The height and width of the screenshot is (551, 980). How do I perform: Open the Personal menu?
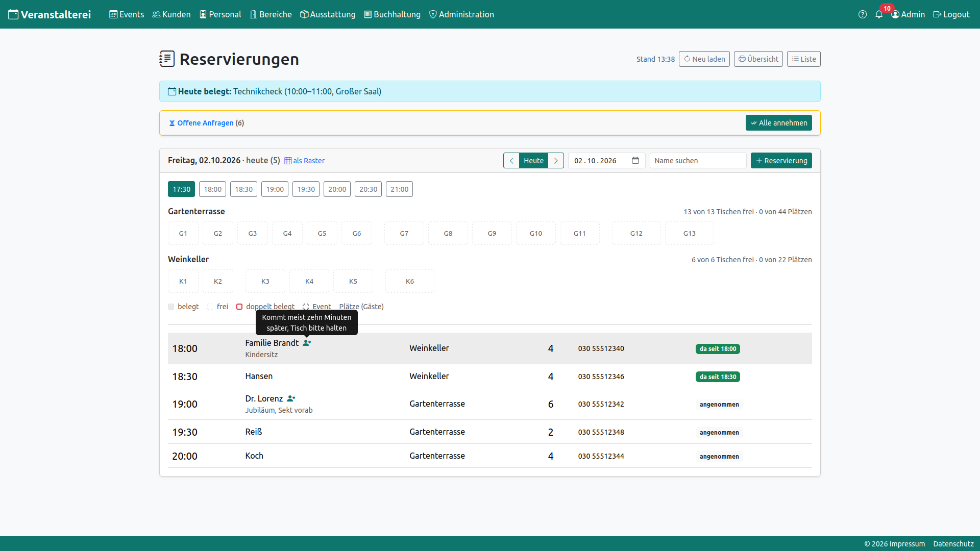[x=220, y=14]
